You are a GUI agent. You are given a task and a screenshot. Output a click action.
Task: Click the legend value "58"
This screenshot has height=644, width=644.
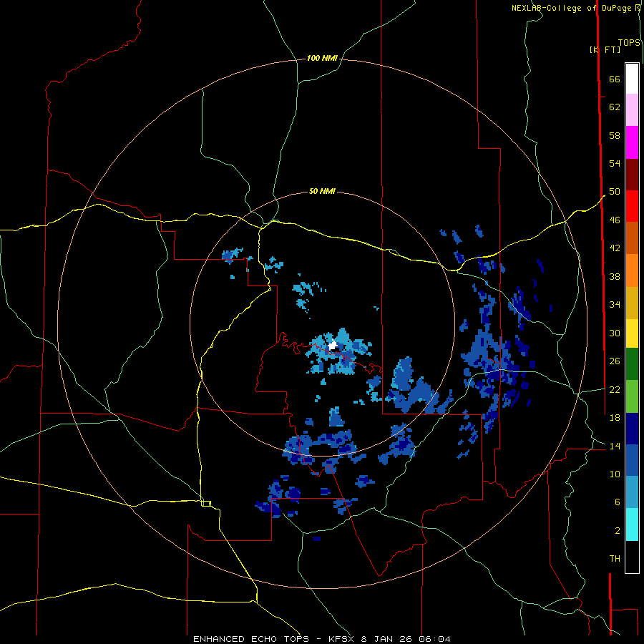(615, 135)
